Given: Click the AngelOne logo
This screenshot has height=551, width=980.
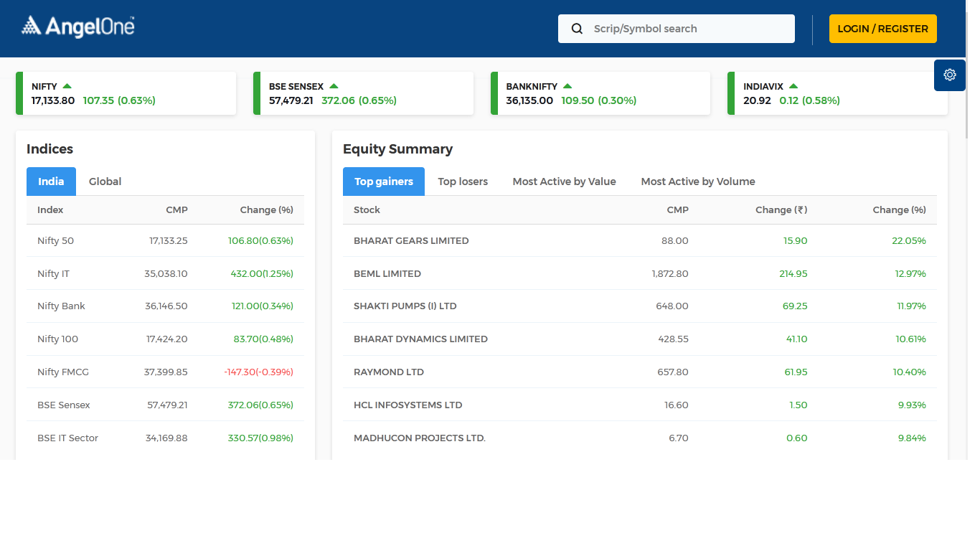Looking at the screenshot, I should pos(77,27).
